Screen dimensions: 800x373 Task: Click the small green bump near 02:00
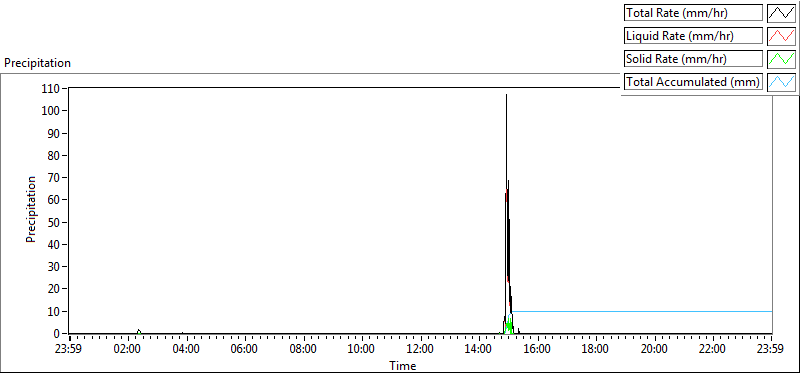[x=139, y=331]
